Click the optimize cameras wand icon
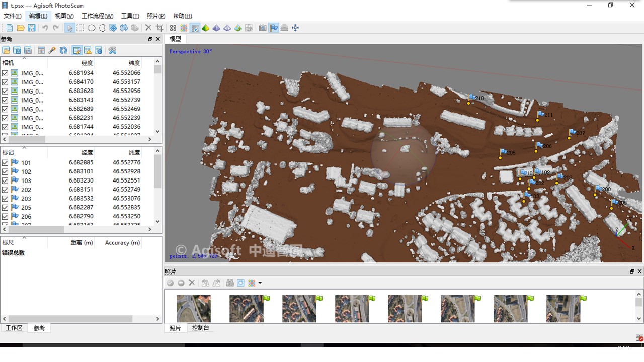The height and width of the screenshot is (362, 644). (52, 50)
